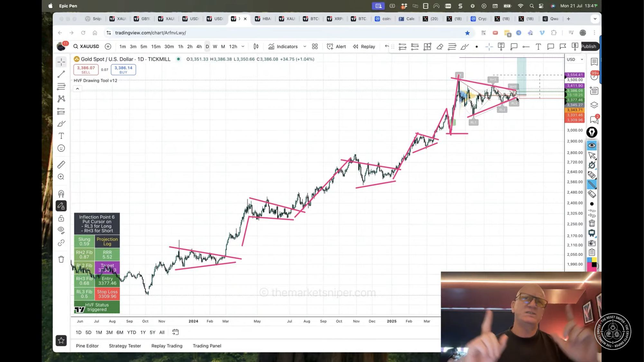
Task: Select the trend line tool
Action: pos(61,74)
